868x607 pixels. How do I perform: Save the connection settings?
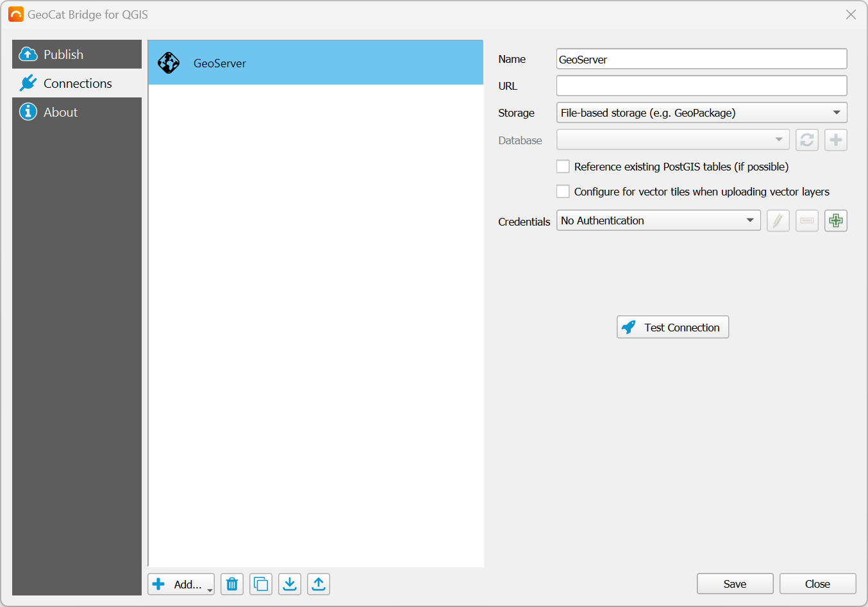click(x=735, y=584)
